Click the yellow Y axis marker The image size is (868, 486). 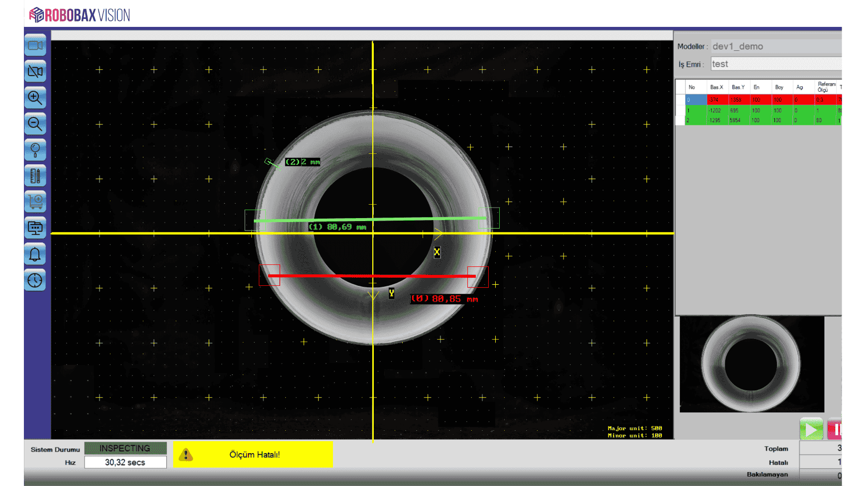pyautogui.click(x=392, y=293)
